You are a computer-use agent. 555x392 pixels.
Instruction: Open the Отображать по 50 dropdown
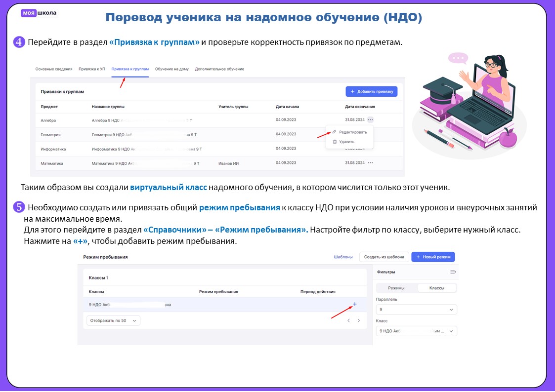113,320
